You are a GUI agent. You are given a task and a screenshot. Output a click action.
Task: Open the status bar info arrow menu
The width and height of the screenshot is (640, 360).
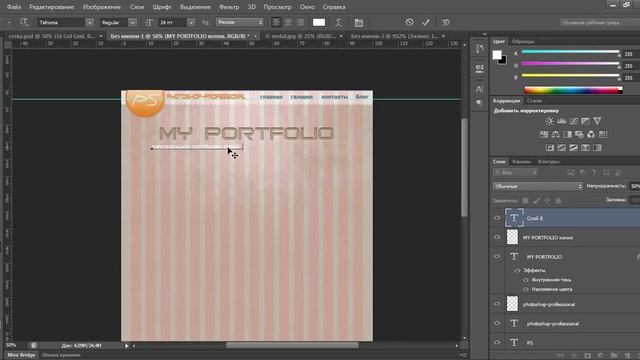127,346
